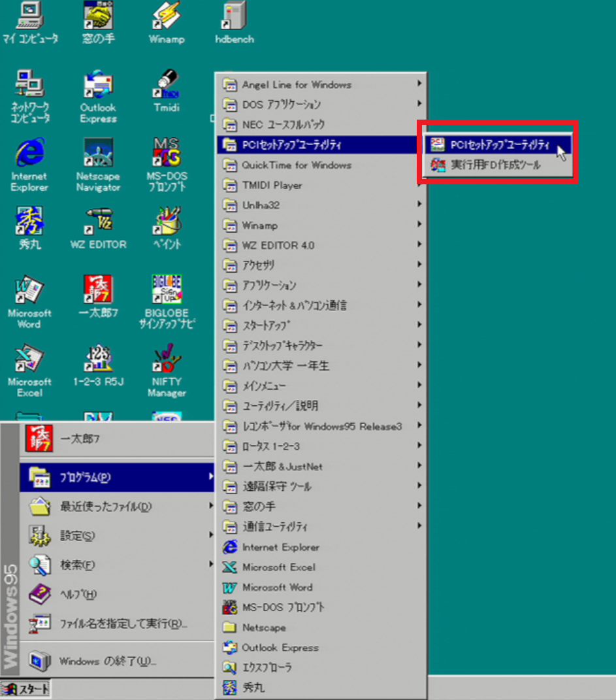Launch 秀丸 from the Programs menu
The width and height of the screenshot is (616, 700).
point(321,688)
